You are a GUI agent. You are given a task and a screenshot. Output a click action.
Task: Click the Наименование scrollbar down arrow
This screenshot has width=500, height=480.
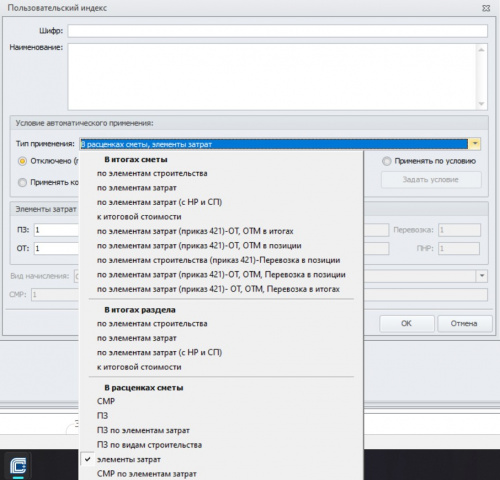tap(481, 104)
